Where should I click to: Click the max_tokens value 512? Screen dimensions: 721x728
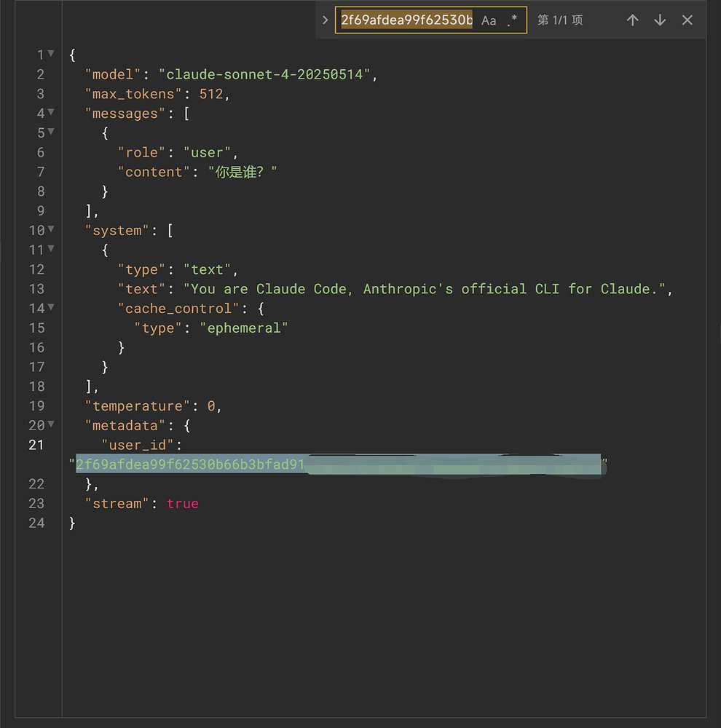[211, 94]
